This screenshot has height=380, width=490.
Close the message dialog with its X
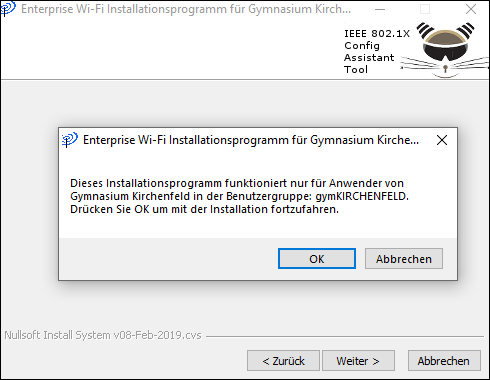point(442,140)
